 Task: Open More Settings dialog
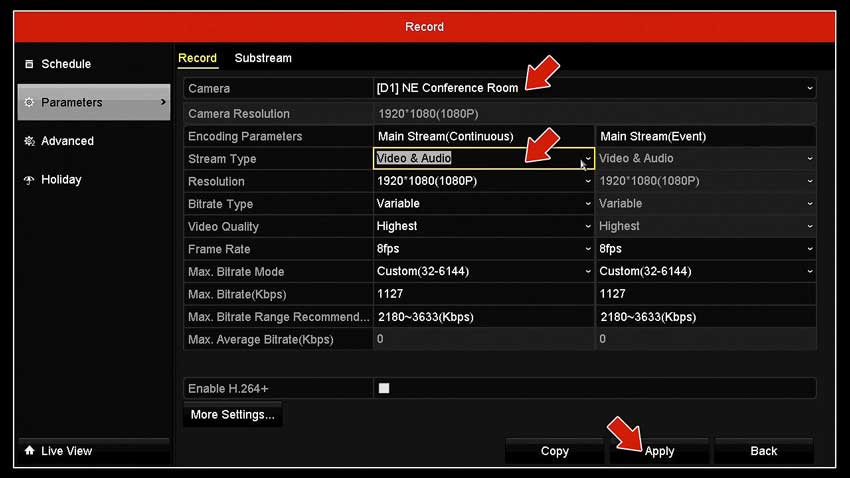[x=232, y=415]
